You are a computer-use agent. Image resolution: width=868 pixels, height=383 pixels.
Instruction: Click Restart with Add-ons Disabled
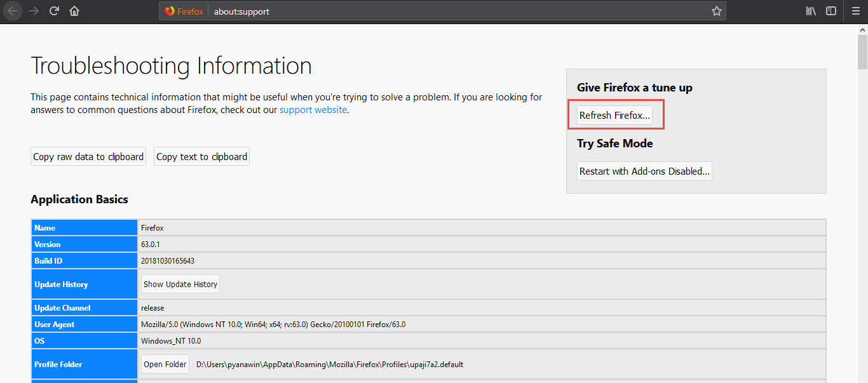(644, 171)
